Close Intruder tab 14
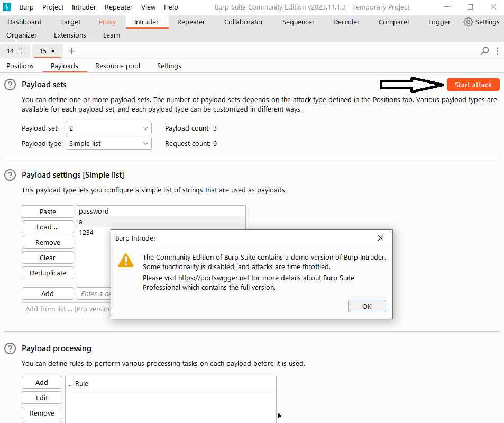Screen dimensions: 504x423 (20, 51)
